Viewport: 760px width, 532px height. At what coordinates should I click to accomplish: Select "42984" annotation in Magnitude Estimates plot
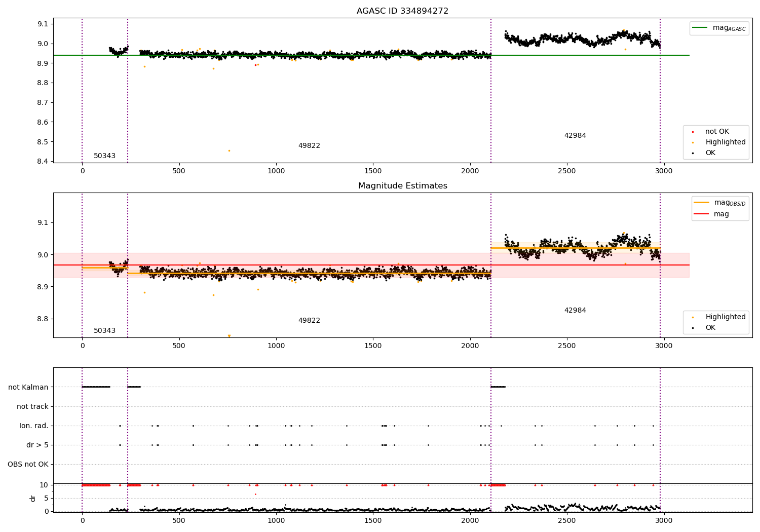(575, 311)
